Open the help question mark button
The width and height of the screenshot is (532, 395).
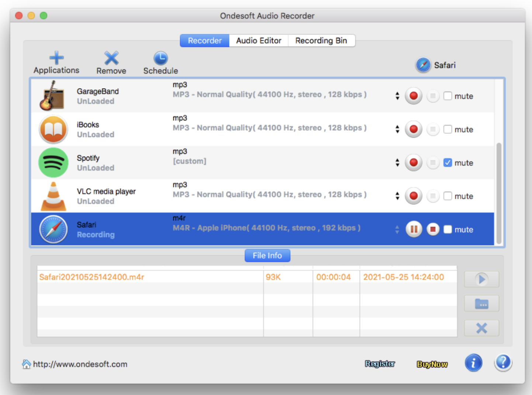coord(503,363)
